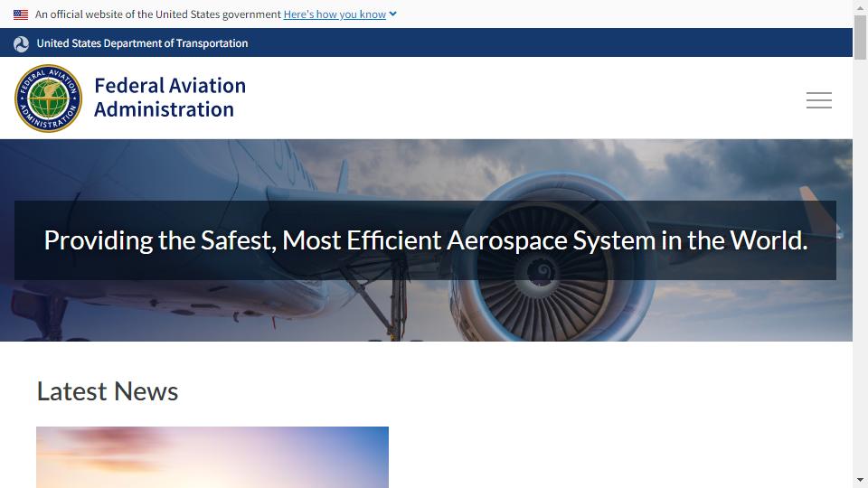The width and height of the screenshot is (868, 488).
Task: Open "Here's how you know" link
Action: pos(335,14)
